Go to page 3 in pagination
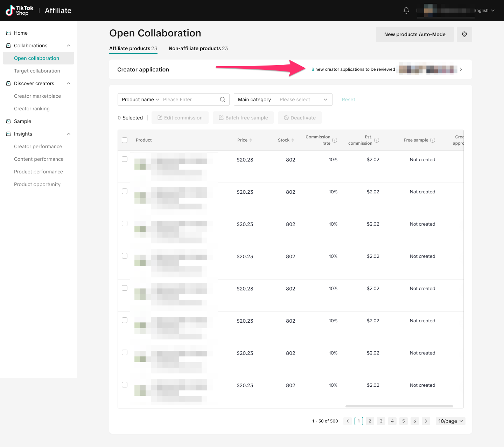 (381, 421)
